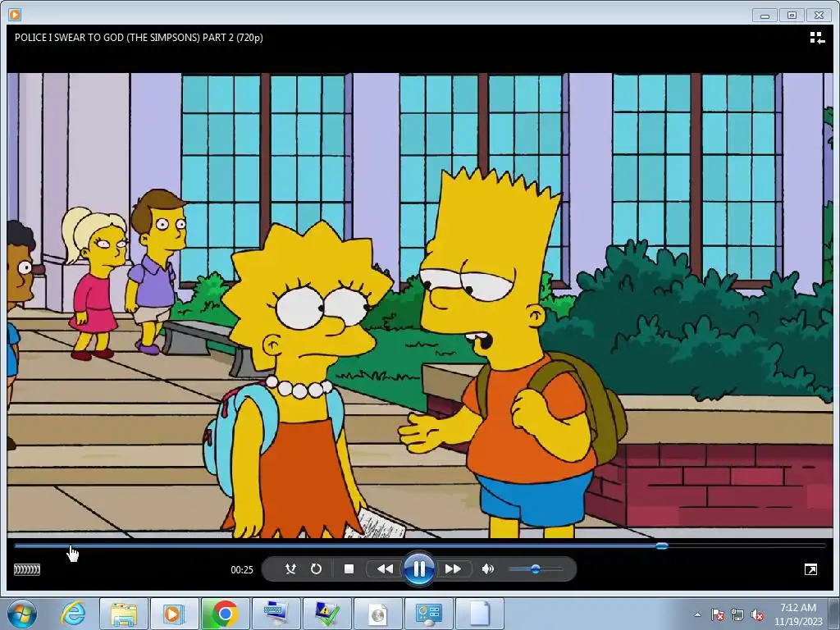Image resolution: width=840 pixels, height=630 pixels.
Task: Open the clock showing 7:12 AM
Action: point(797,614)
